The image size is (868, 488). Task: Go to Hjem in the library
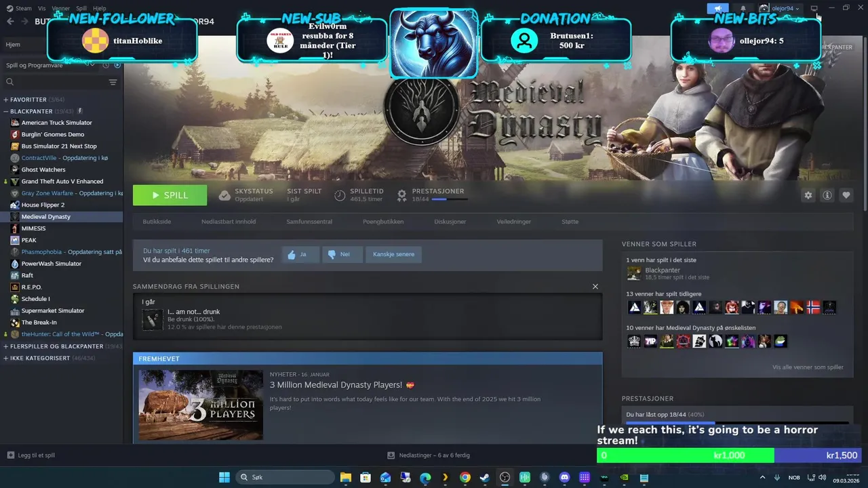13,44
